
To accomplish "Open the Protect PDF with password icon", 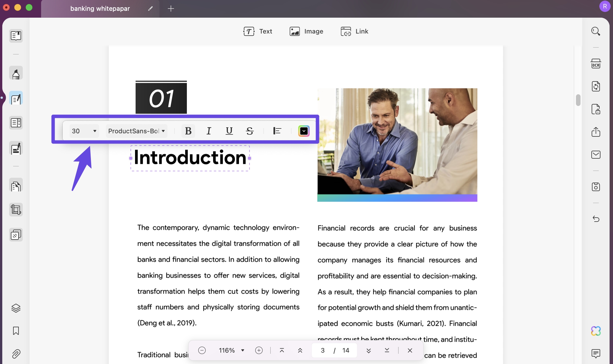I will pos(596,109).
